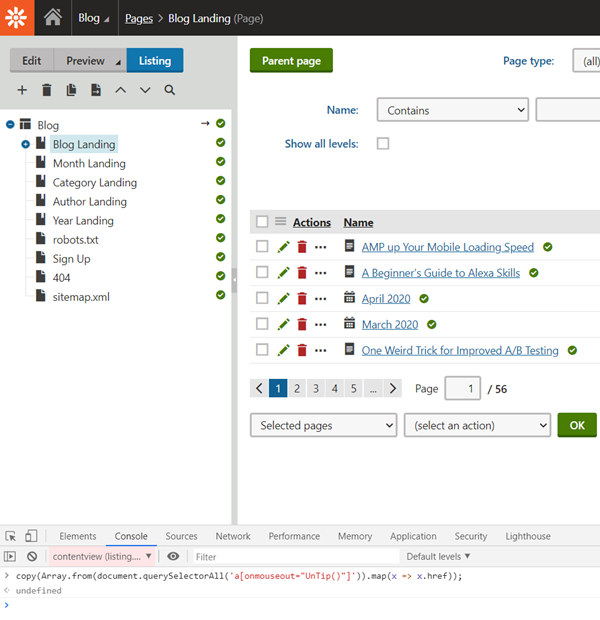The width and height of the screenshot is (600, 620).
Task: Move the page up in the tree
Action: 121,90
